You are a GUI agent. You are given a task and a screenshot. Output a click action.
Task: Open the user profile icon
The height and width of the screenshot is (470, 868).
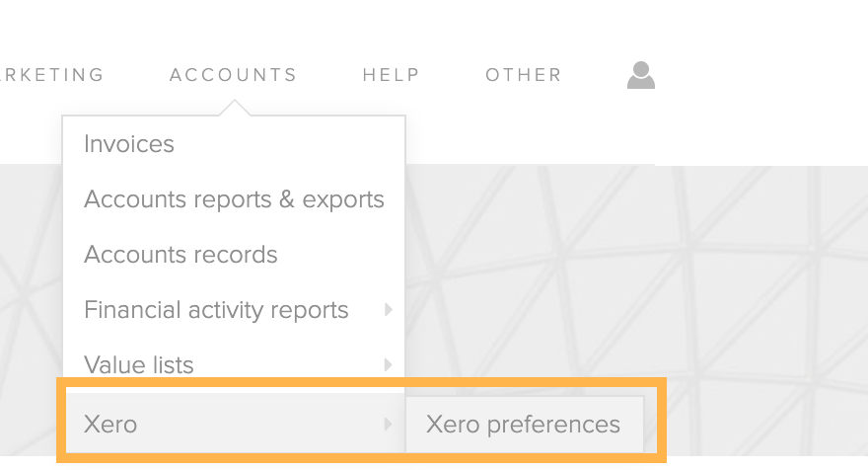pyautogui.click(x=641, y=75)
